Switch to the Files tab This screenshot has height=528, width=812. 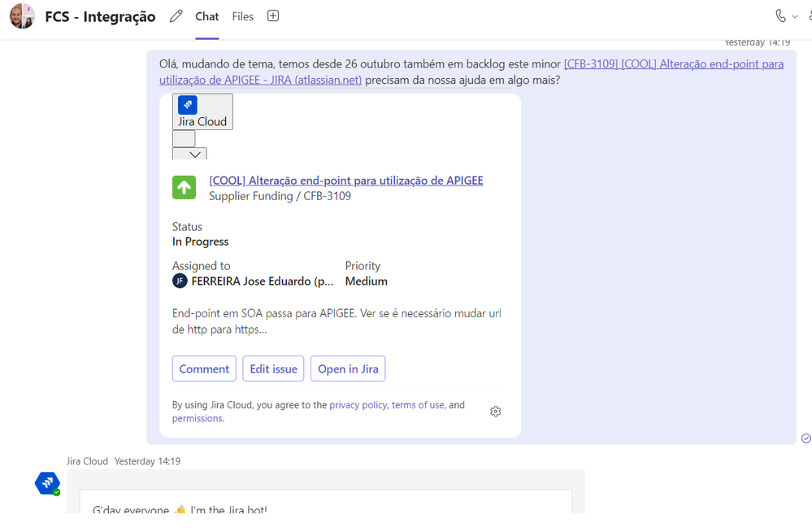243,16
